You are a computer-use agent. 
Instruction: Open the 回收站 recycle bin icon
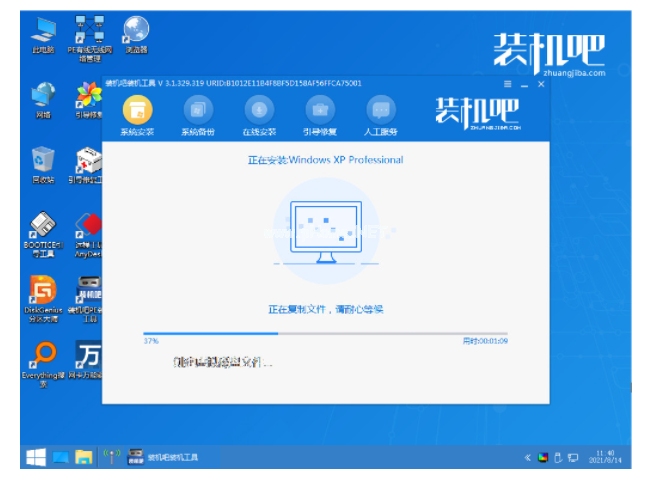pos(43,165)
